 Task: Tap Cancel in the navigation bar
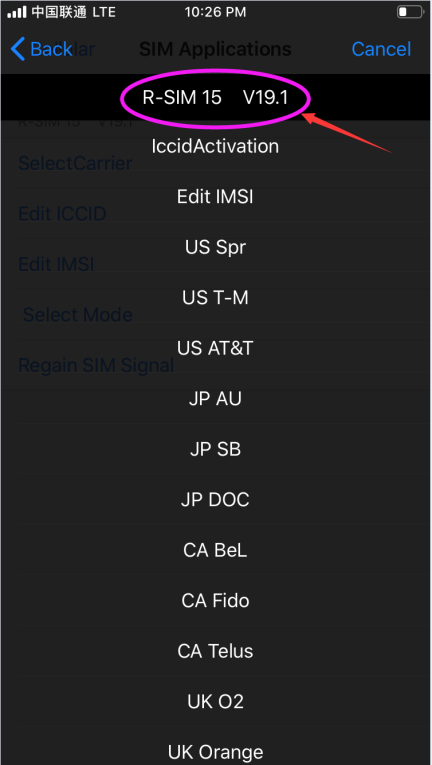click(381, 49)
